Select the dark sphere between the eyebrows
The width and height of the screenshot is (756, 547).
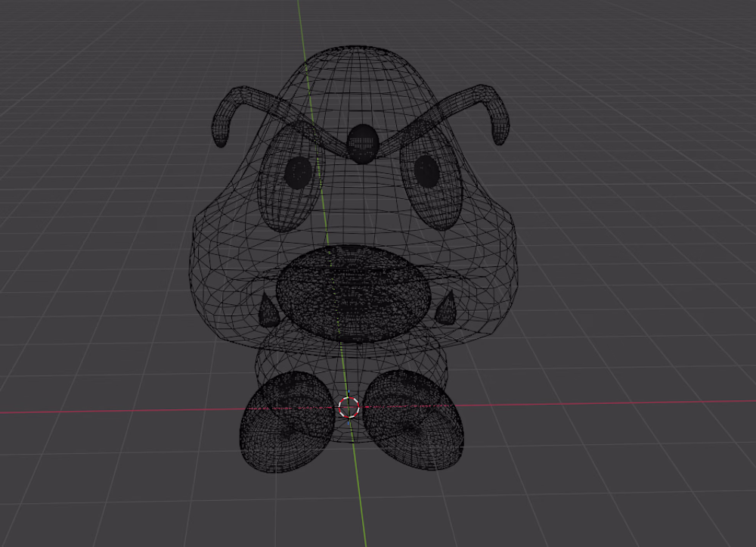pos(362,144)
